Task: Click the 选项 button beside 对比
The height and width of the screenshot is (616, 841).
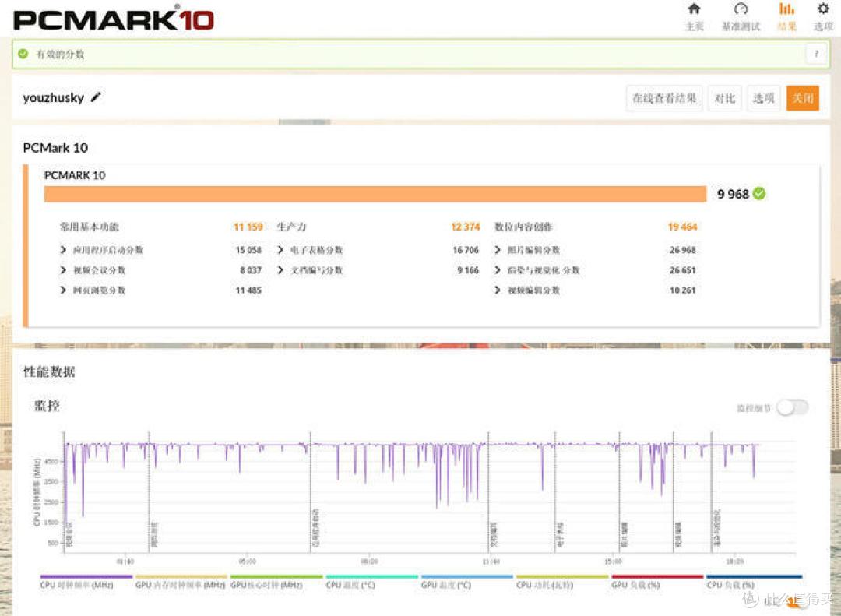Action: (763, 98)
